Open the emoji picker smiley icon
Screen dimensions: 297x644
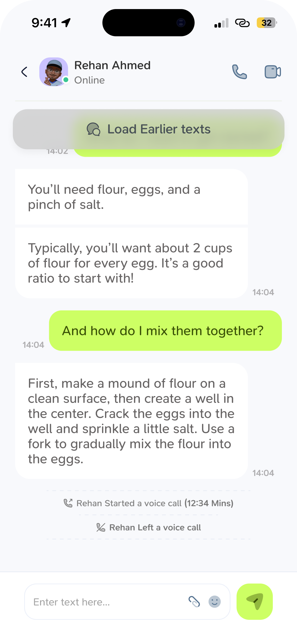[x=215, y=602]
